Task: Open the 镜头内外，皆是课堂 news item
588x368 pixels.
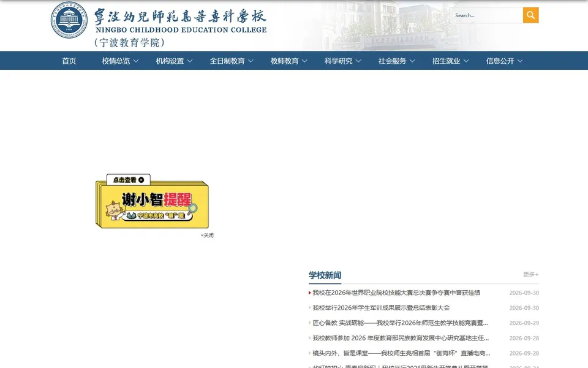Action: pos(401,353)
